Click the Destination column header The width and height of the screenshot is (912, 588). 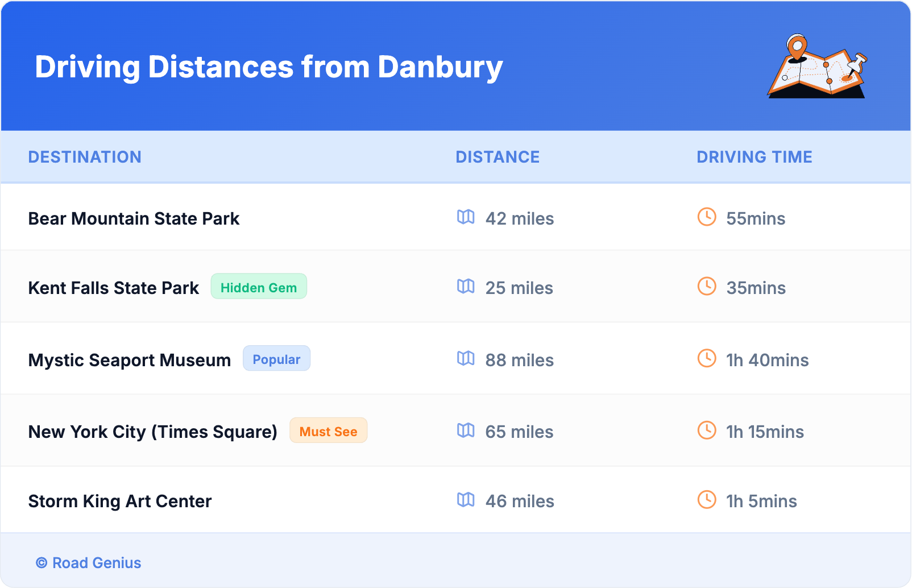click(x=85, y=157)
